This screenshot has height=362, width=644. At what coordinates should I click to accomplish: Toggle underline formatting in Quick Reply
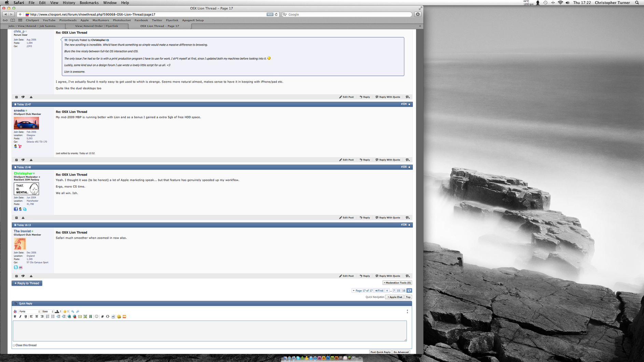click(x=26, y=317)
